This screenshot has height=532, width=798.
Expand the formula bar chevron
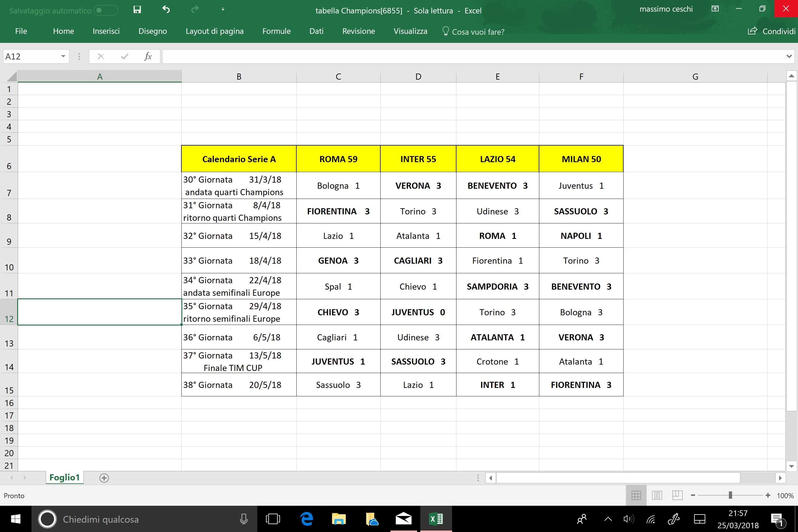[x=789, y=56]
